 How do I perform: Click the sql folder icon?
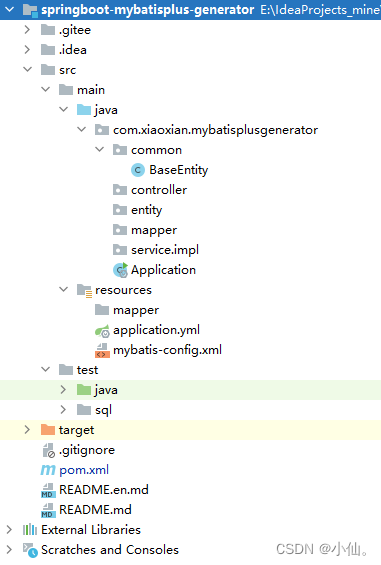click(84, 409)
